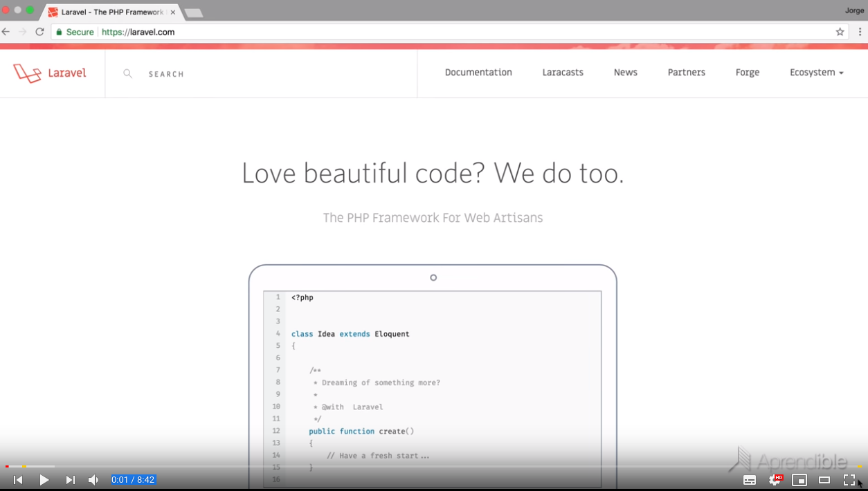Open the Laracasts link
868x491 pixels.
click(x=563, y=73)
